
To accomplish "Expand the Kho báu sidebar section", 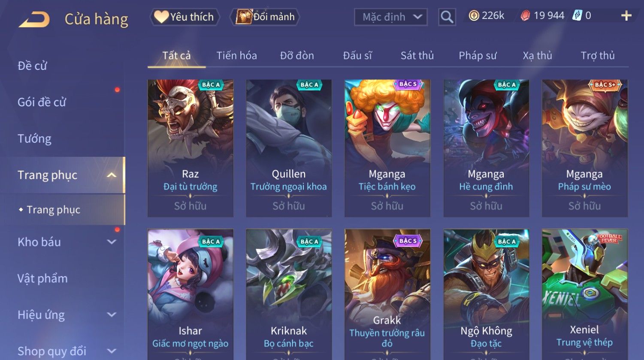I will 112,242.
